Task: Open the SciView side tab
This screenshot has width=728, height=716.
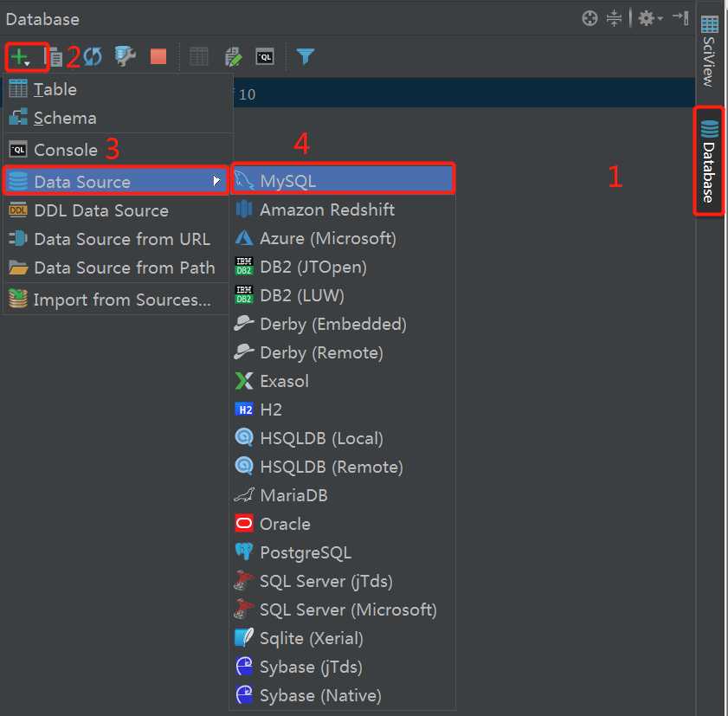Action: (709, 52)
